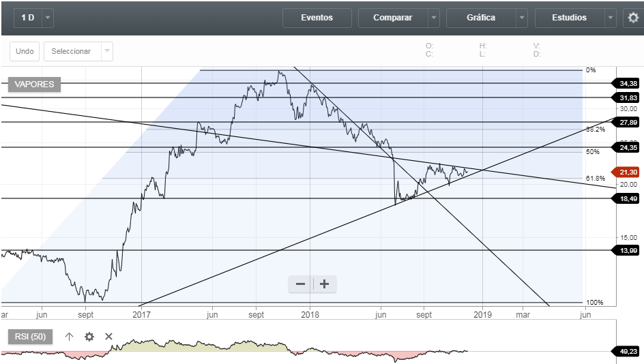This screenshot has width=644, height=364.
Task: Select the 13,99 horizontal line price tag
Action: [x=626, y=250]
